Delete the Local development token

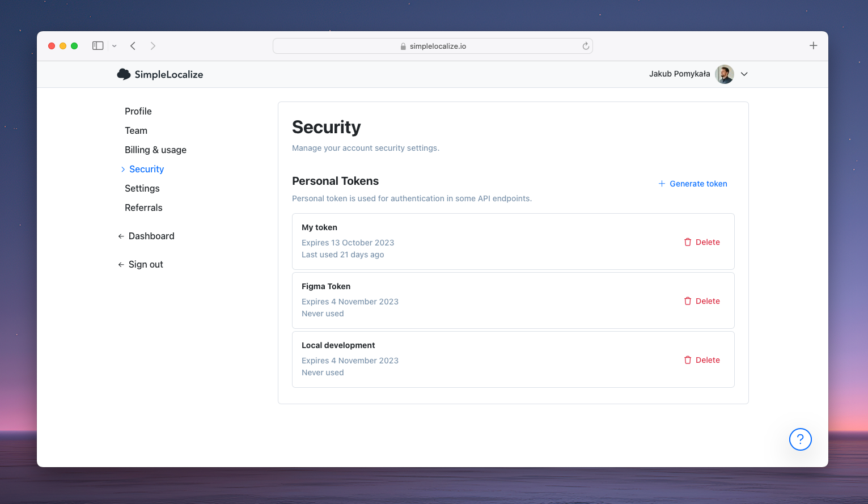702,360
